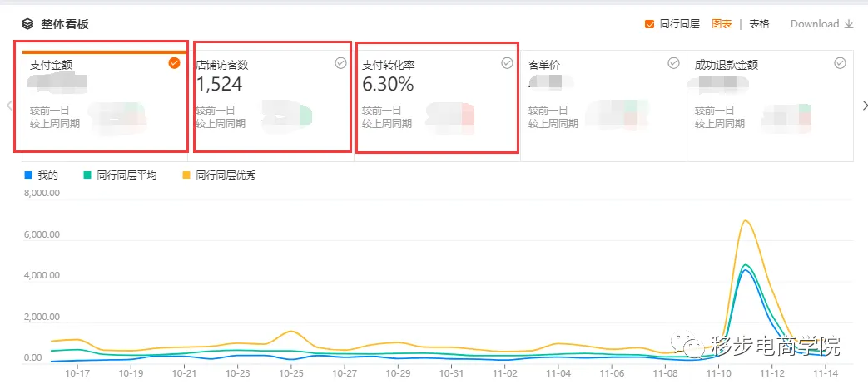This screenshot has width=868, height=384.
Task: Click the download arrow icon
Action: [x=849, y=24]
